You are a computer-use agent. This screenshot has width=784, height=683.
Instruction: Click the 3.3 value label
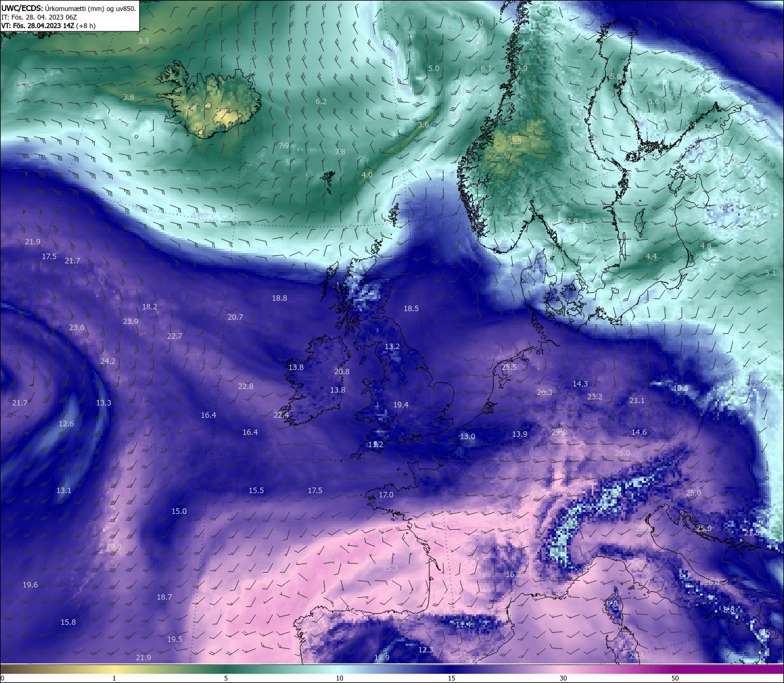click(x=143, y=41)
